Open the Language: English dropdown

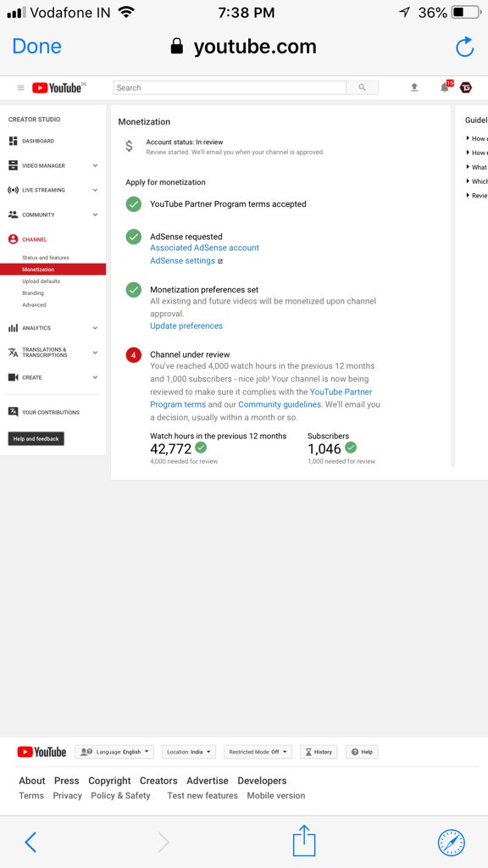[114, 752]
